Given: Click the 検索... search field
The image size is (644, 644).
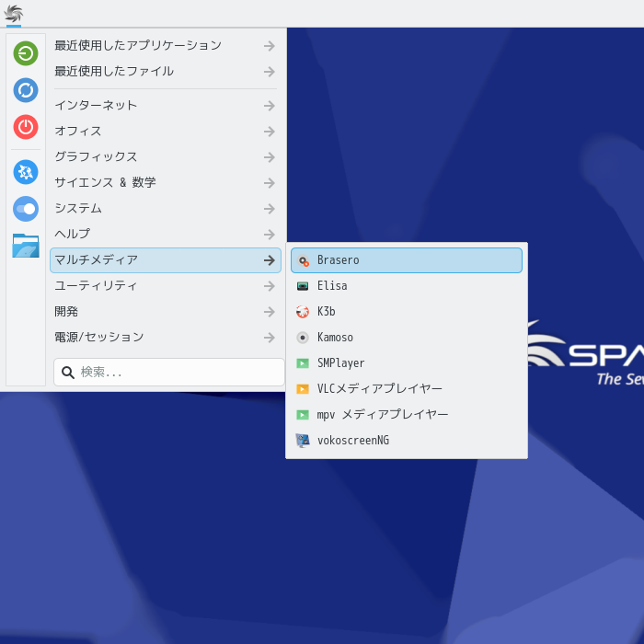Looking at the screenshot, I should click(x=169, y=373).
